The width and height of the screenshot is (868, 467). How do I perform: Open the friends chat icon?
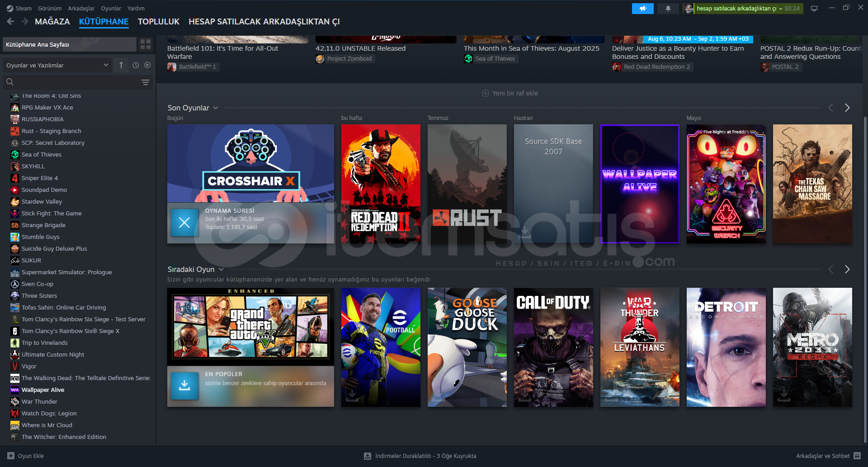pos(857,456)
